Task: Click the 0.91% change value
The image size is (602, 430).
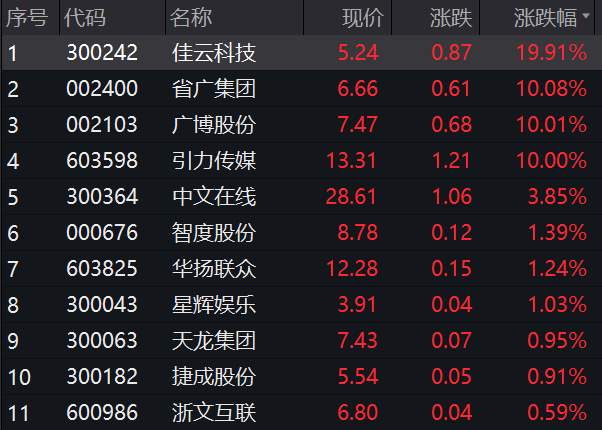Action: (x=557, y=376)
